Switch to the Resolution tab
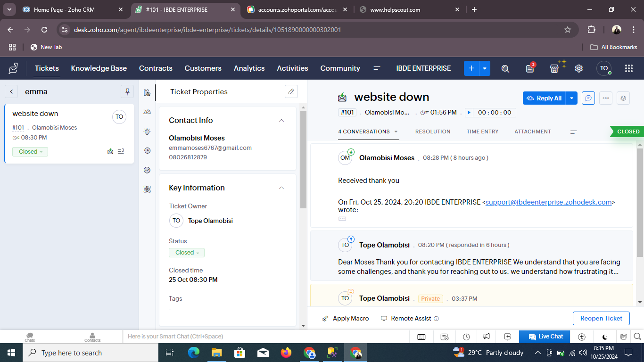The image size is (644, 362). click(x=433, y=132)
